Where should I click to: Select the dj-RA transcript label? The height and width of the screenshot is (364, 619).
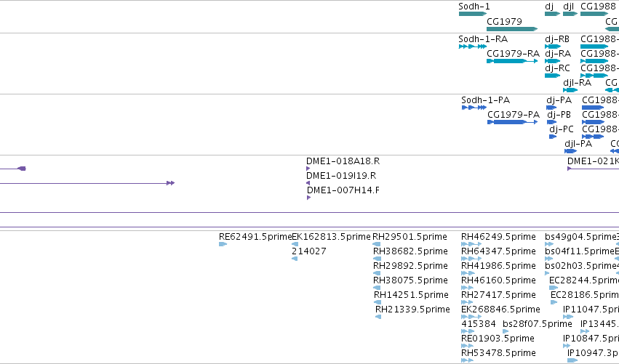[558, 53]
